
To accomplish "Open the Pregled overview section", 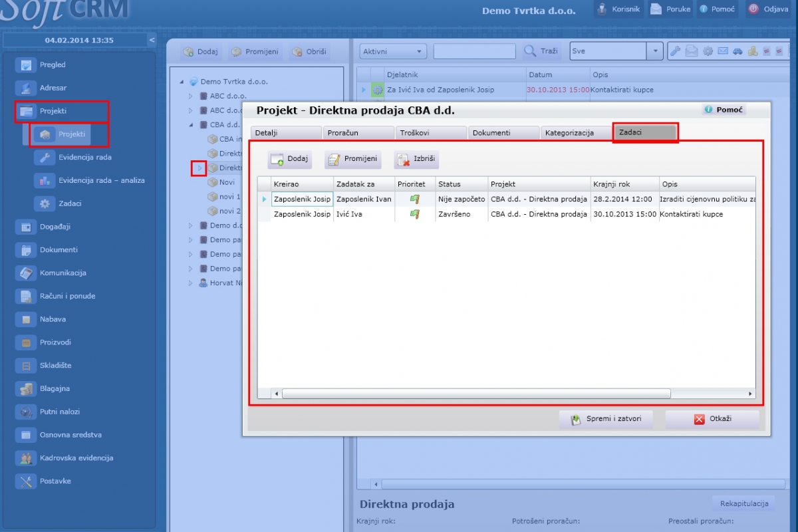I will [x=53, y=65].
